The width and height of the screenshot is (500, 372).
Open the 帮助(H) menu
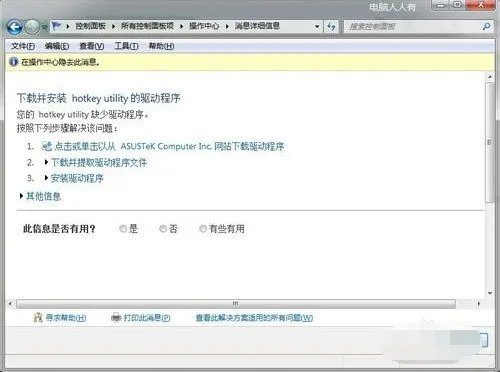click(x=161, y=46)
